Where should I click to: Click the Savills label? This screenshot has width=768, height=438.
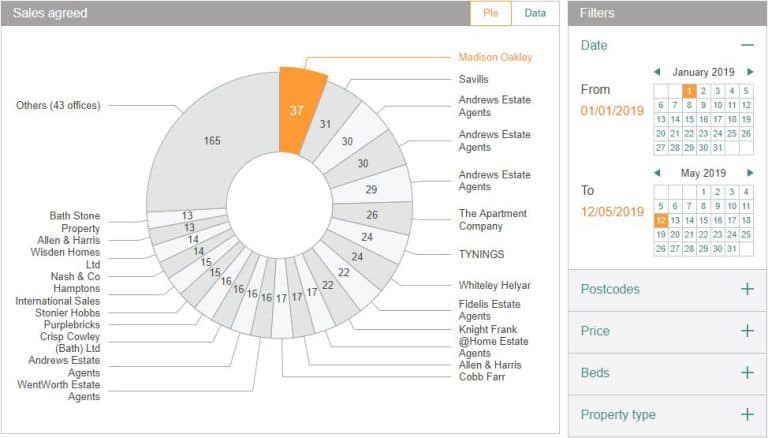tap(474, 79)
